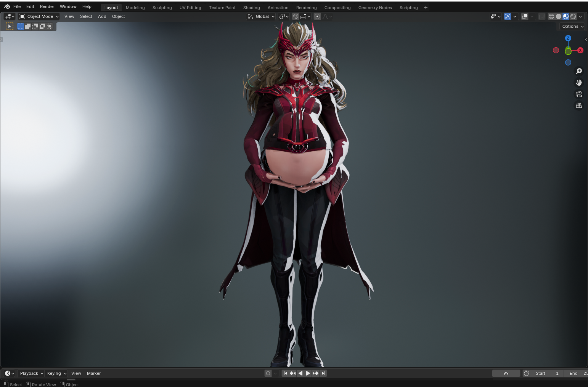Toggle viewport gizmos display

508,16
